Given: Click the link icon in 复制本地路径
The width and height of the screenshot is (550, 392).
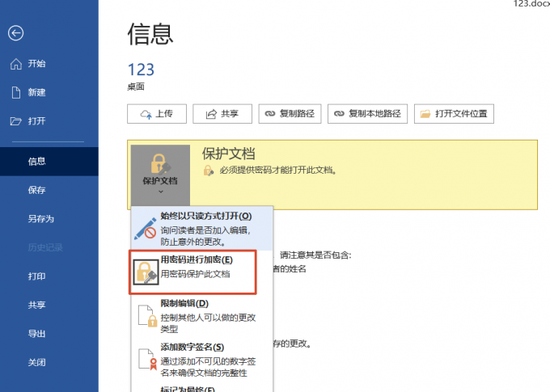Looking at the screenshot, I should click(x=339, y=114).
